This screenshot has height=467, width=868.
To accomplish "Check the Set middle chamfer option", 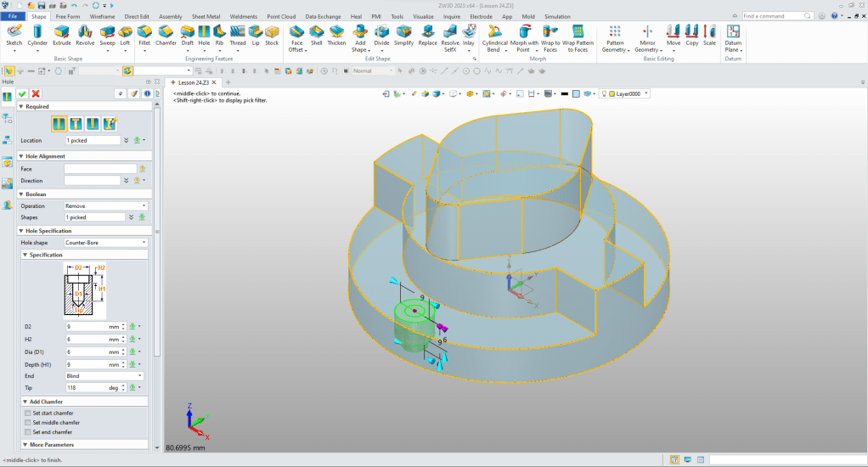I will coord(28,422).
